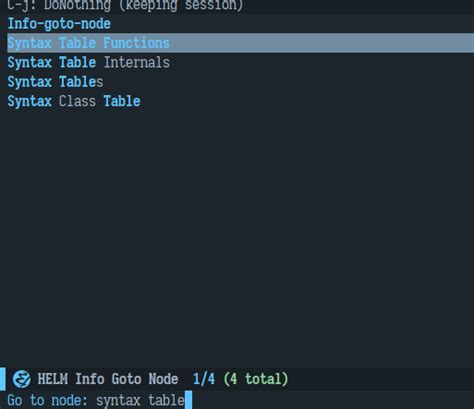Click the HELM Info Goto Node label

pos(108,379)
